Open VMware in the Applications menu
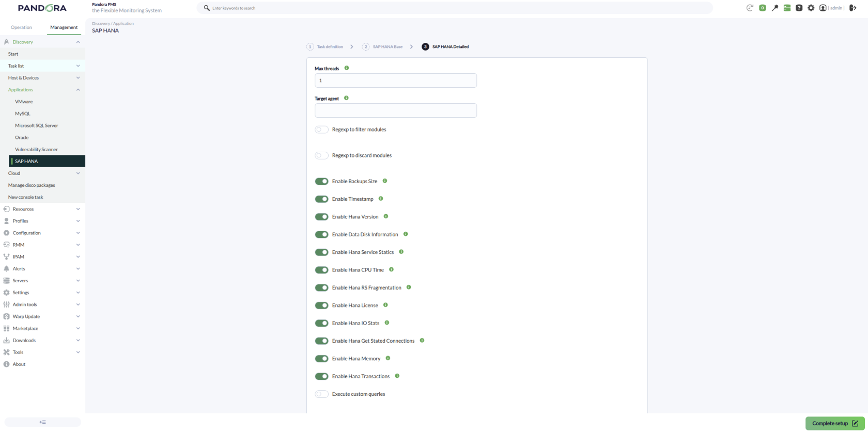This screenshot has width=868, height=433. pos(24,102)
